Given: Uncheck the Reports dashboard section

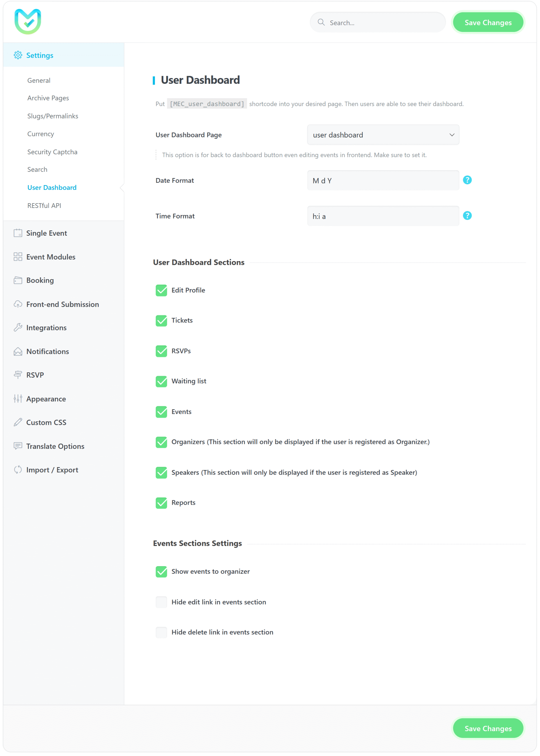Looking at the screenshot, I should coord(161,503).
